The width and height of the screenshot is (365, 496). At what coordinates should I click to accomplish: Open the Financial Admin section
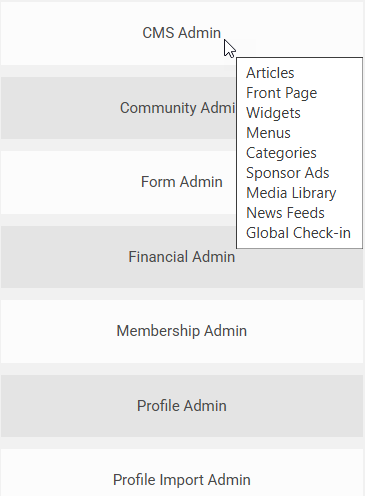[x=182, y=257]
